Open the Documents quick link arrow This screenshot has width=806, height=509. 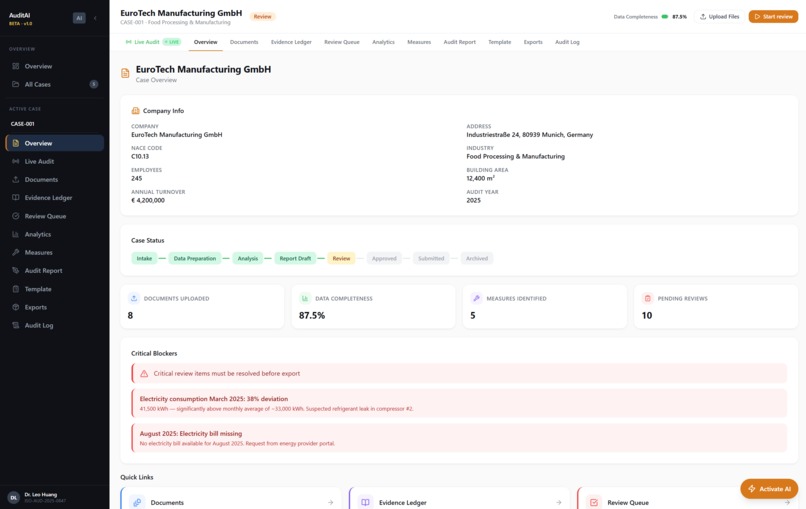point(331,502)
